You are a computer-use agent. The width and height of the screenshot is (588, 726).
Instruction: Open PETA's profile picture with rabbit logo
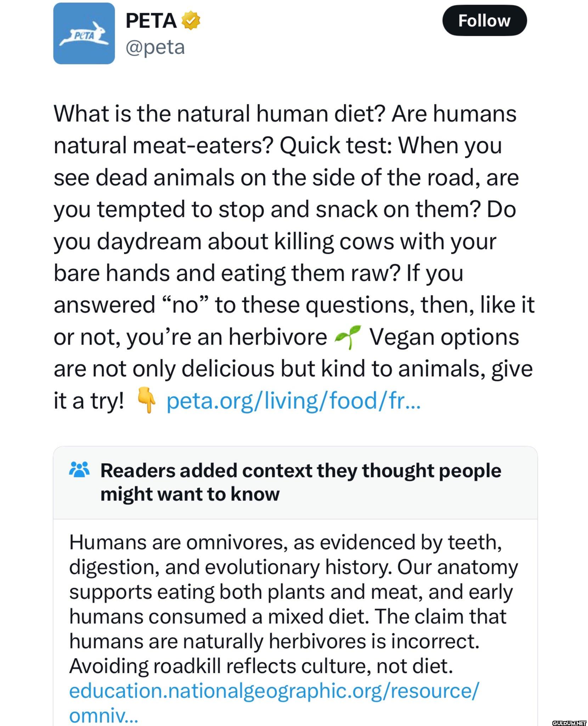click(x=84, y=33)
